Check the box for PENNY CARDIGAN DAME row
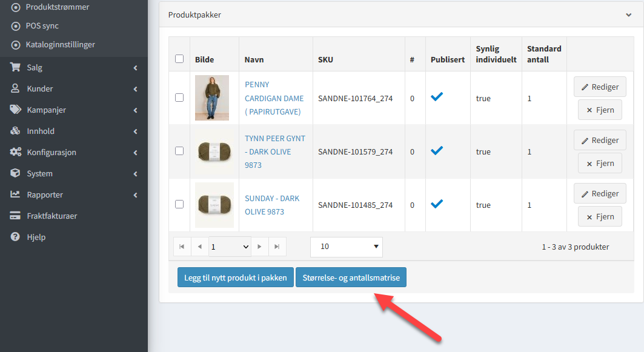Screen dimensions: 644x352 click(x=179, y=98)
